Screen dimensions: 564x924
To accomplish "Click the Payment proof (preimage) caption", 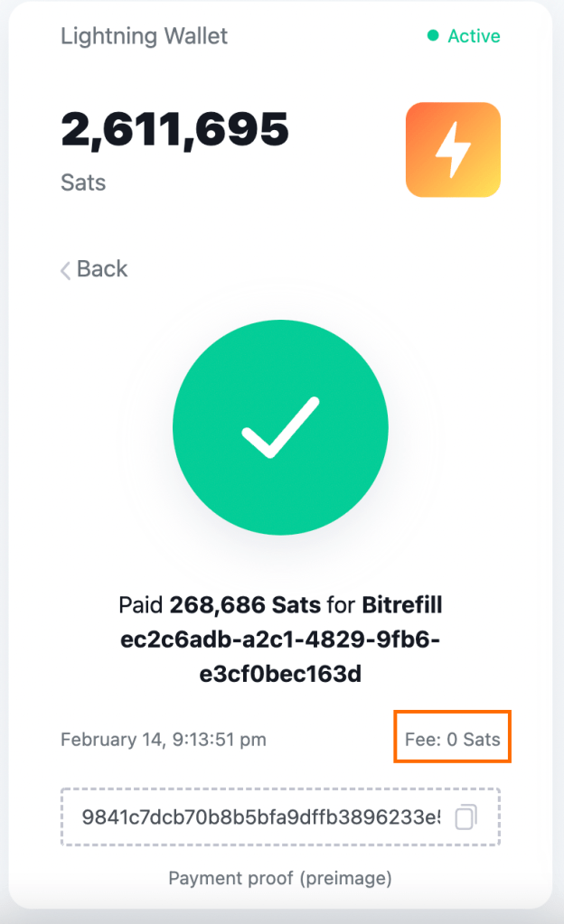I will click(x=280, y=877).
